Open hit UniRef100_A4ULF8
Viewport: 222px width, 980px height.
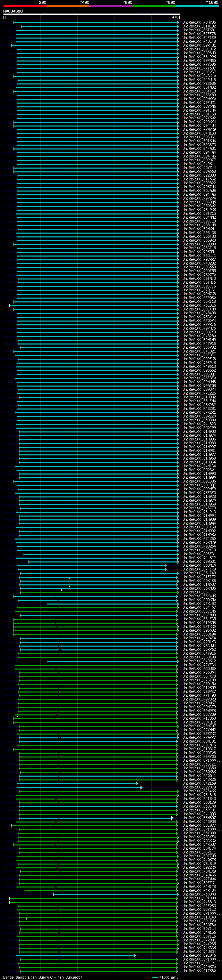(x=199, y=41)
